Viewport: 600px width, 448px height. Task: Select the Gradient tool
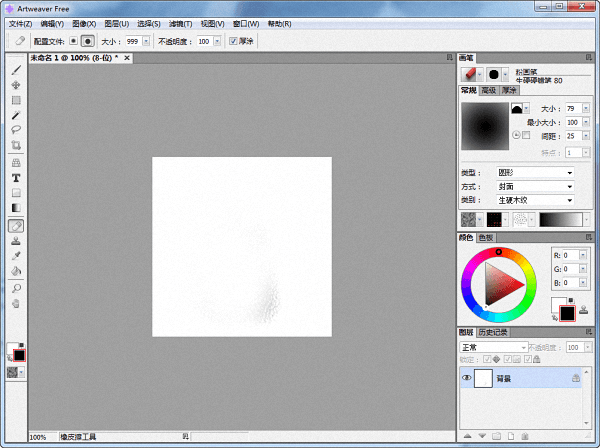pyautogui.click(x=16, y=208)
